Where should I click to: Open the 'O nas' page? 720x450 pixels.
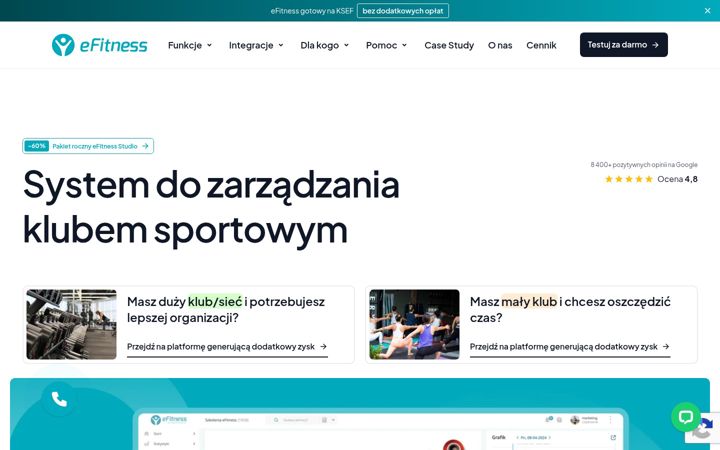(x=500, y=45)
